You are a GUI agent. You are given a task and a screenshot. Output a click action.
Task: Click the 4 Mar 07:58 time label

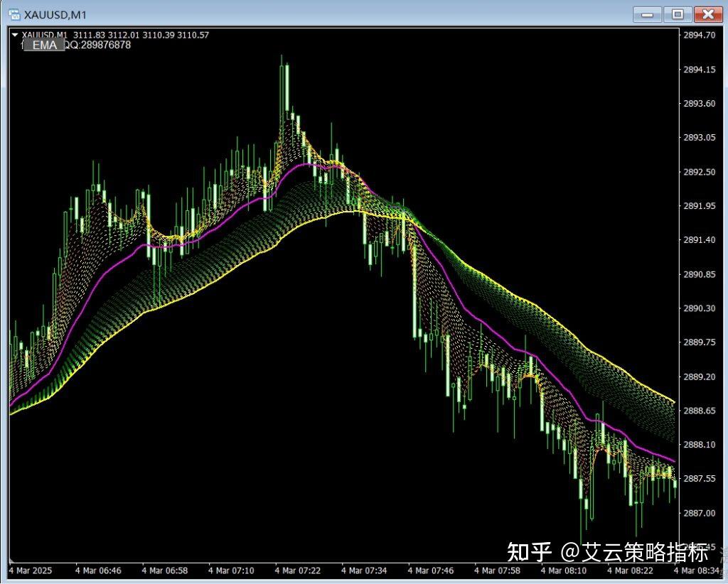(x=497, y=571)
